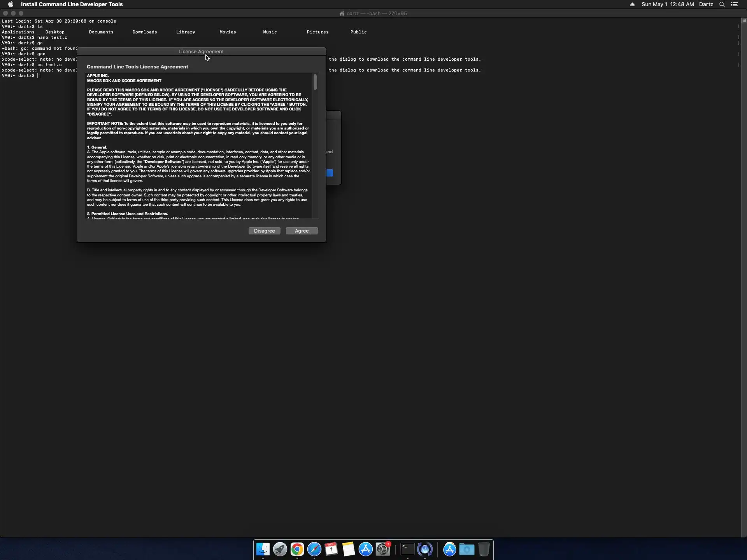
Task: Open Notification Center list icon
Action: pyautogui.click(x=735, y=4)
